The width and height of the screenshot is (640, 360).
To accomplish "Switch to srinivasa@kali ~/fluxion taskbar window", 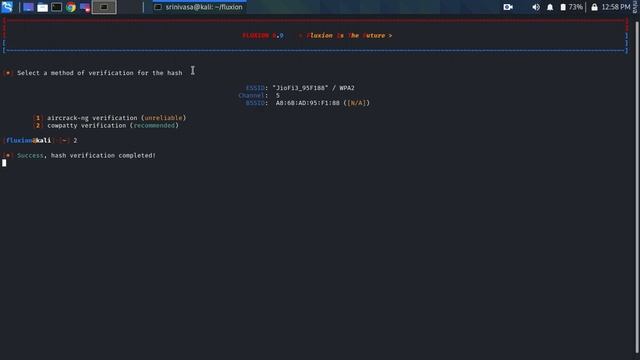I will tap(199, 7).
